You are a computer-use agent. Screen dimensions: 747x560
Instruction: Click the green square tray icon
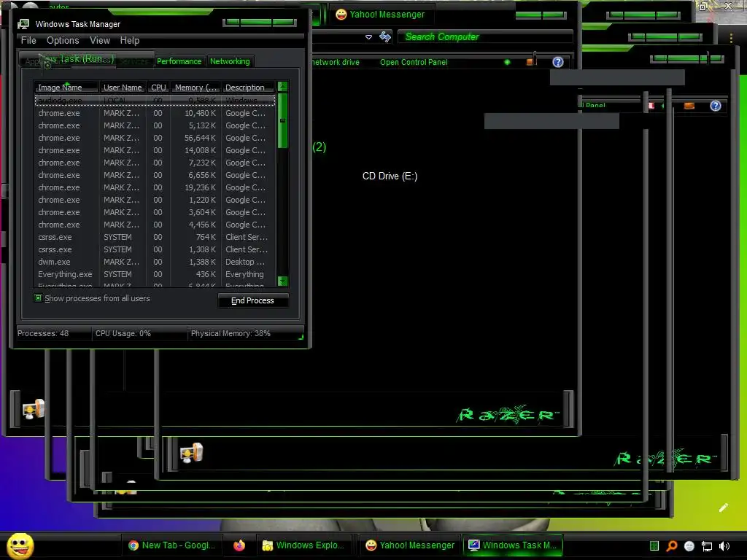[x=654, y=545]
